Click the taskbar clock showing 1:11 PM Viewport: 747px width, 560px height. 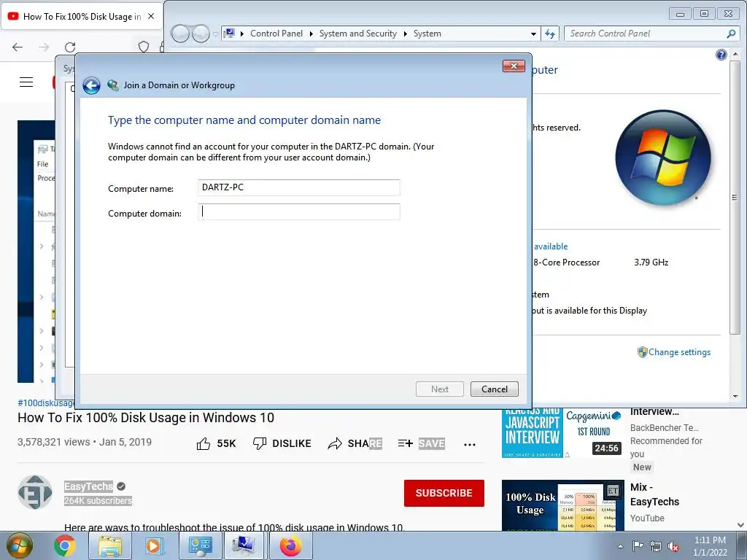point(710,546)
